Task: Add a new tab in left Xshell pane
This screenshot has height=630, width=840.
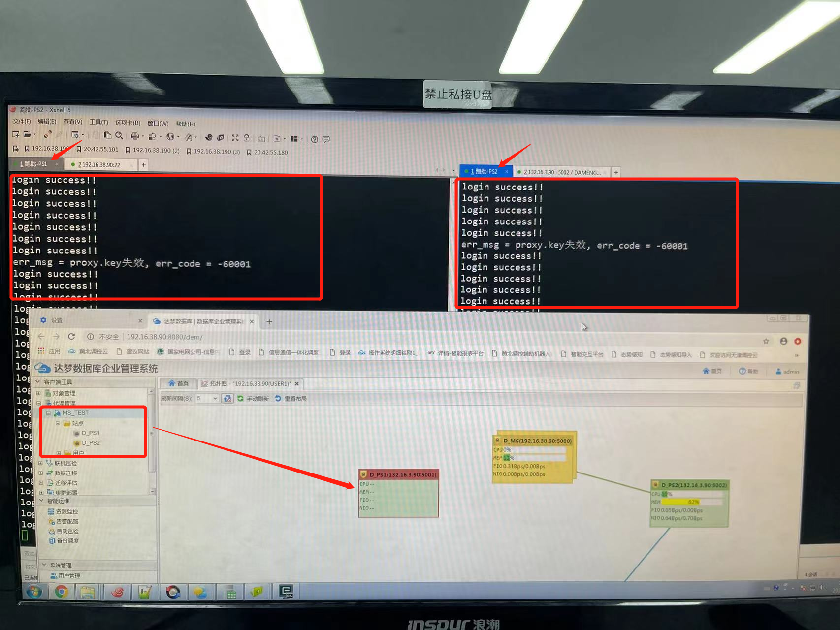Action: 144,165
